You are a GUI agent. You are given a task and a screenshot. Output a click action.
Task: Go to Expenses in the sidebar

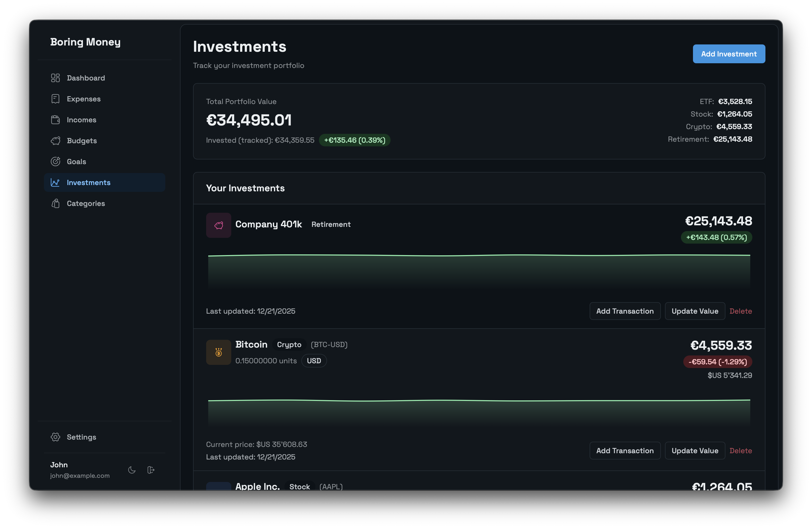pos(104,99)
